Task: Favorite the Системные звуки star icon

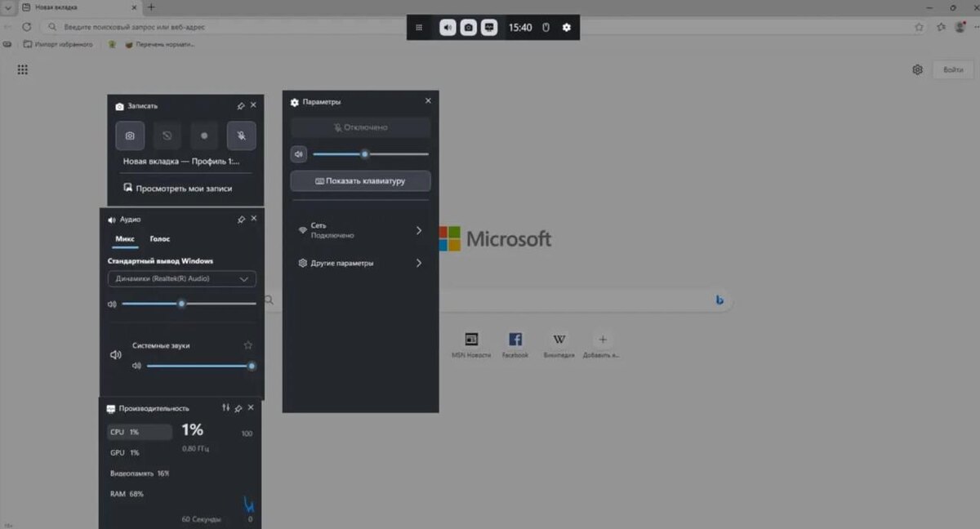Action: pyautogui.click(x=248, y=345)
